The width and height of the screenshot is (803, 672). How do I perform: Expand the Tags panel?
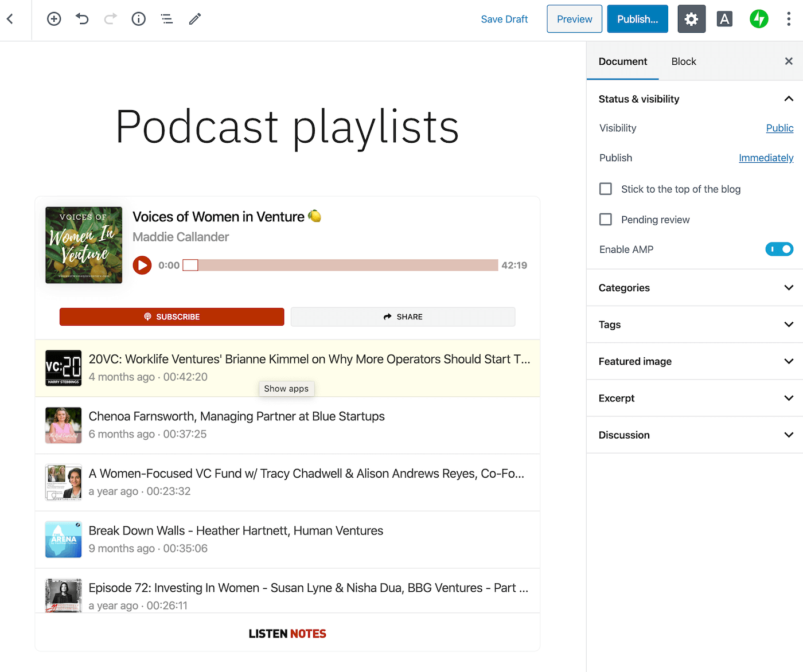pos(695,325)
